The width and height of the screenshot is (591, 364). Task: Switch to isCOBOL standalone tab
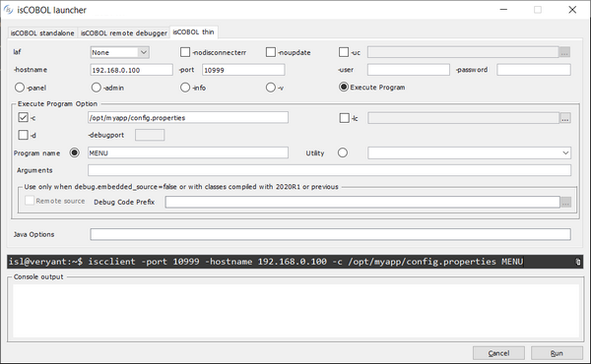[42, 33]
